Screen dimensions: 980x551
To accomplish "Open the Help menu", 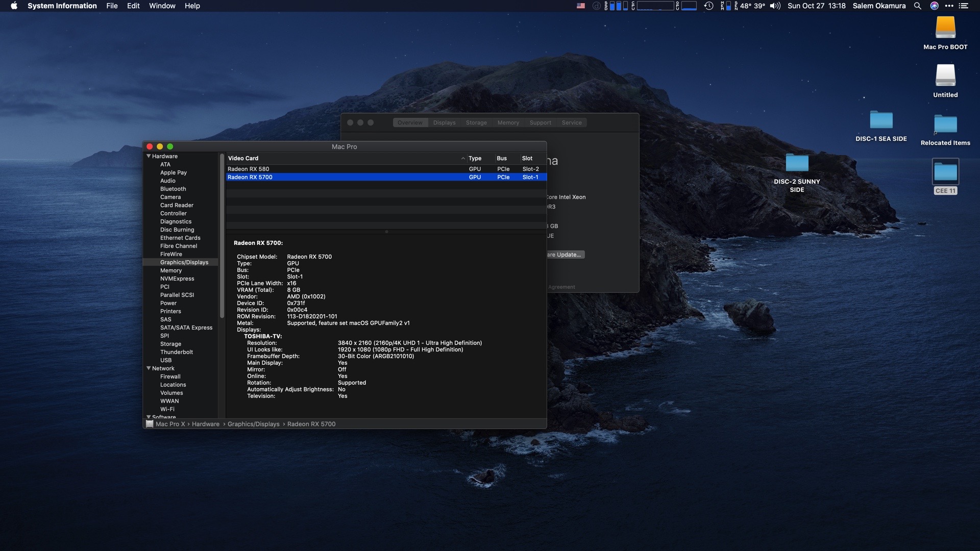I will [x=192, y=6].
